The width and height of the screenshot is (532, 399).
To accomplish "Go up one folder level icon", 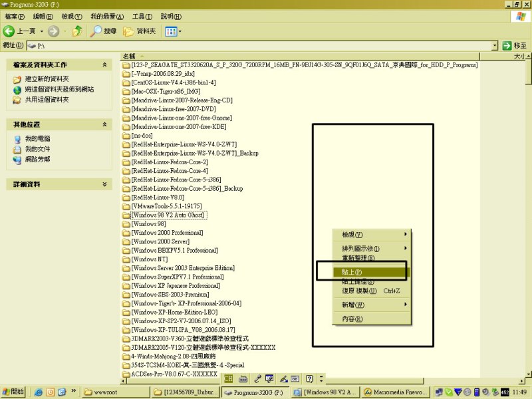I will [x=77, y=31].
